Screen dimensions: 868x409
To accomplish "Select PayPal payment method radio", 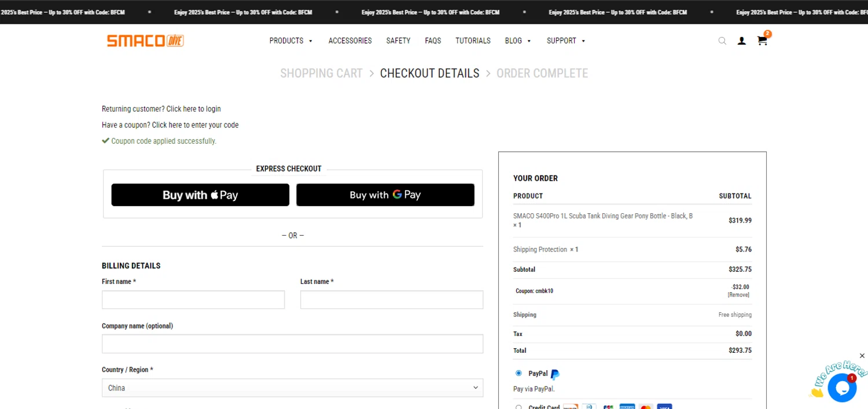I will (x=518, y=373).
